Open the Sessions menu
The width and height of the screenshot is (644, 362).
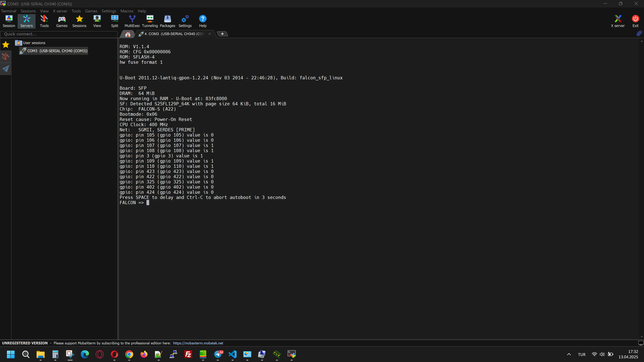click(28, 11)
